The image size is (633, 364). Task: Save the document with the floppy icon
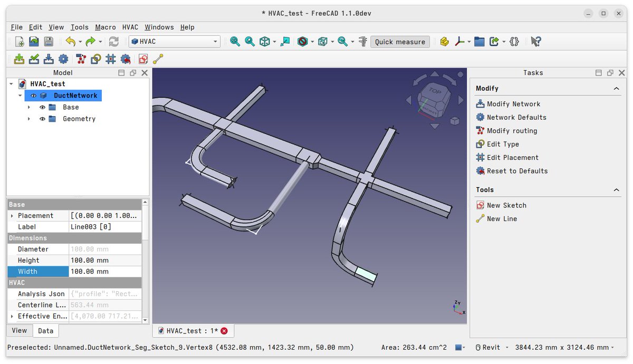pos(48,41)
